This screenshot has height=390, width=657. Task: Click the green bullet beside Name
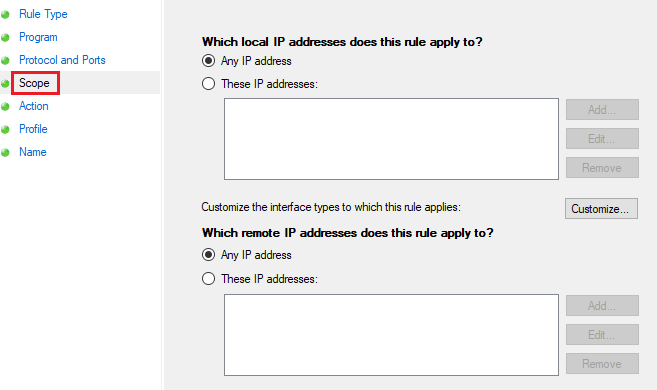click(5, 152)
